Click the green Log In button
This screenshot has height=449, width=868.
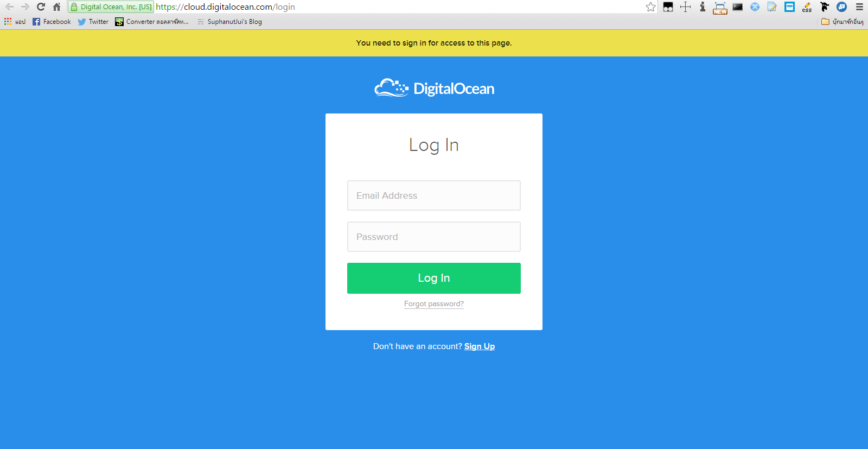(x=434, y=278)
